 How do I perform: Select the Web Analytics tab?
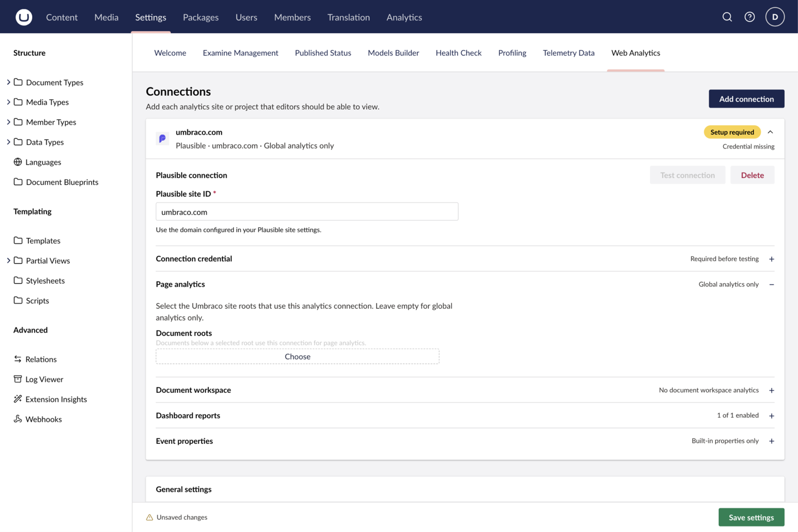636,53
